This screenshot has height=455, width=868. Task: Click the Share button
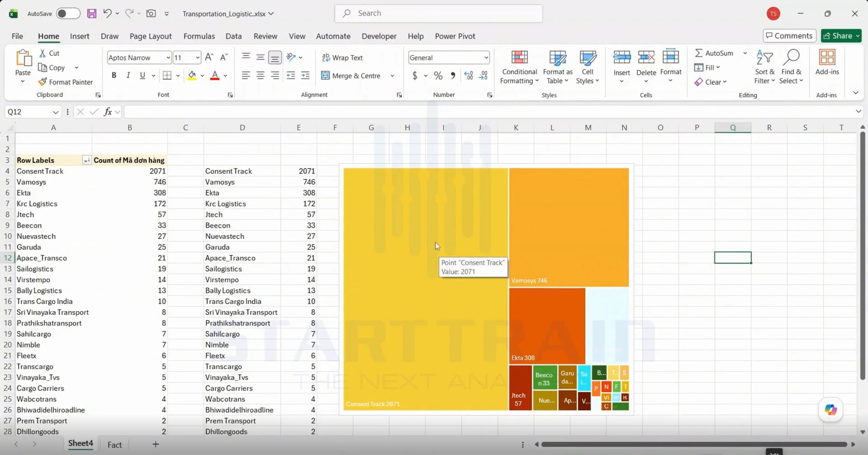(x=841, y=36)
